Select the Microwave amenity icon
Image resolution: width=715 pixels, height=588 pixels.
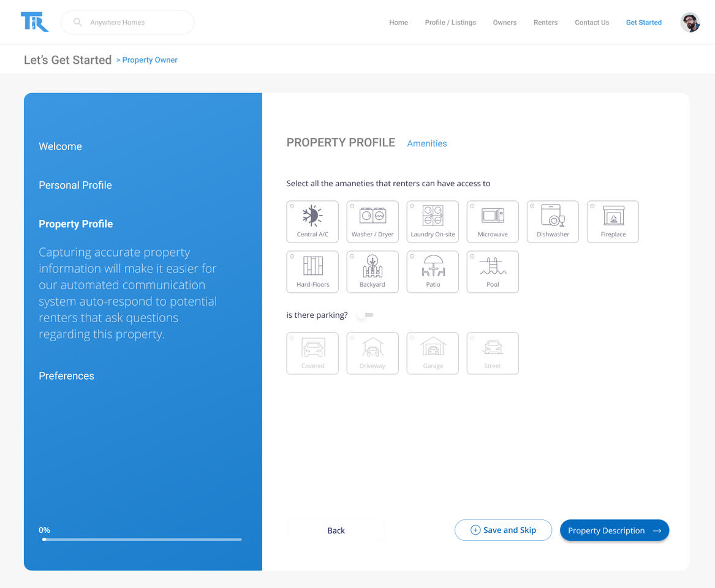click(x=493, y=221)
